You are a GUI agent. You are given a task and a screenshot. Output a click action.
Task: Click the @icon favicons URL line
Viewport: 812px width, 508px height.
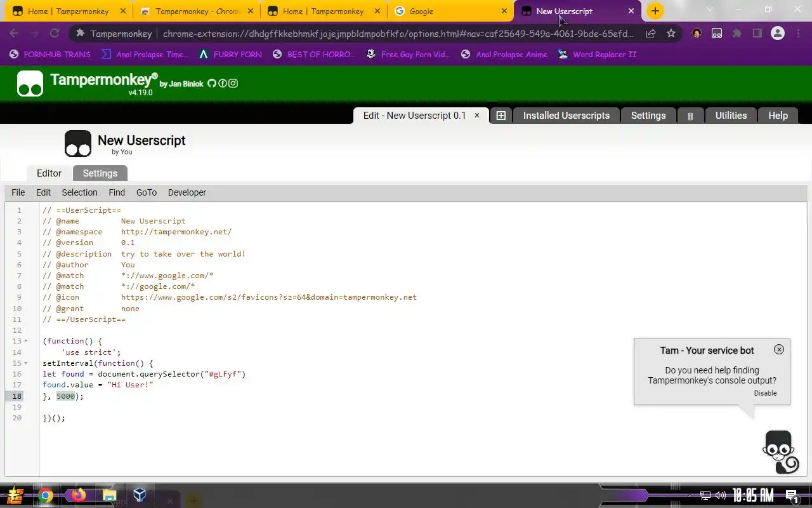tap(230, 297)
